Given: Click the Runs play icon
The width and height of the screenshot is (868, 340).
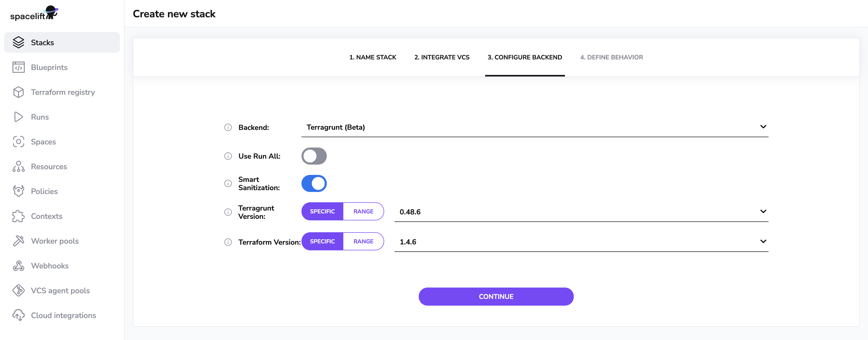Looking at the screenshot, I should pyautogui.click(x=18, y=117).
